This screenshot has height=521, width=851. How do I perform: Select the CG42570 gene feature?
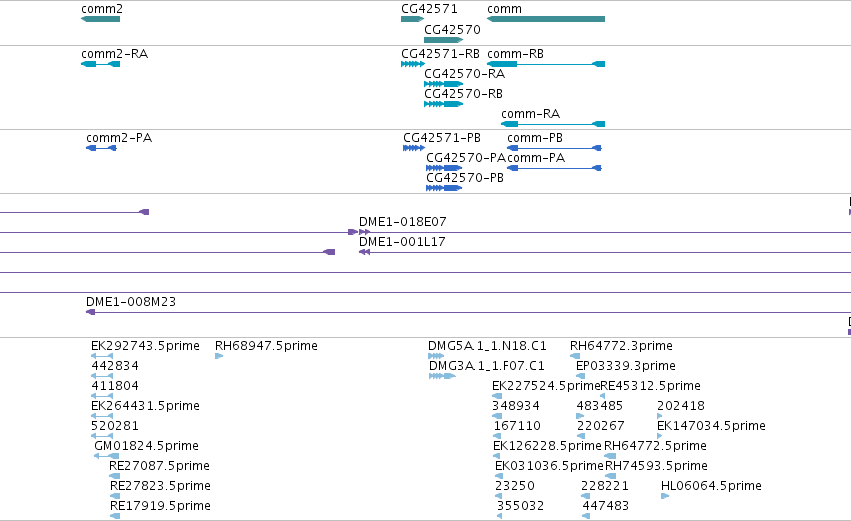point(443,40)
